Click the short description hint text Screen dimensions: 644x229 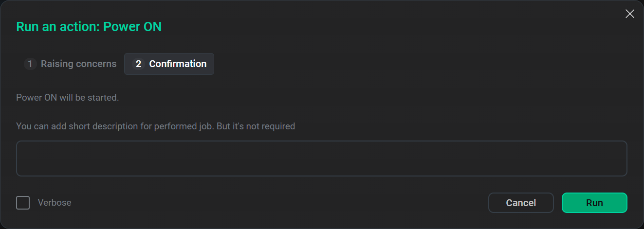(x=156, y=126)
